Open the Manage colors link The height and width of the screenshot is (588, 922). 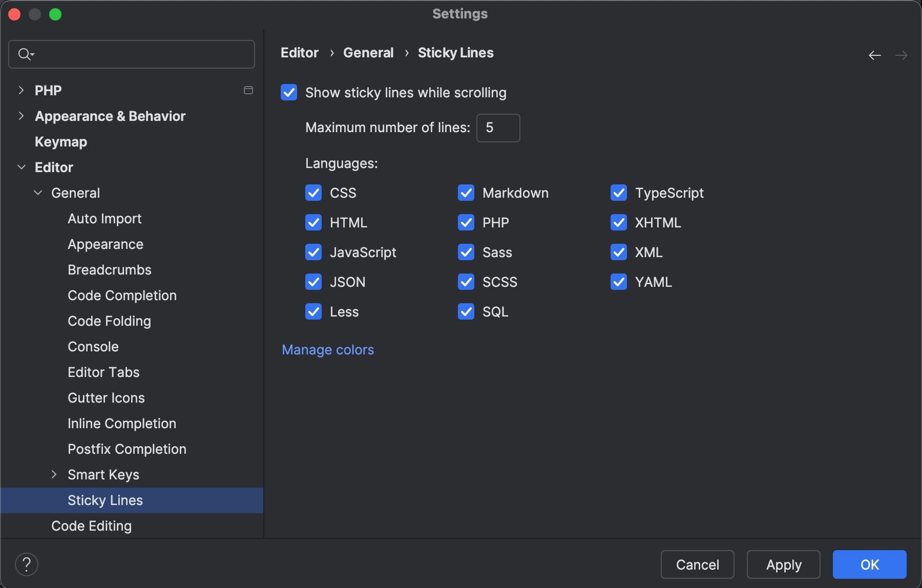(327, 349)
